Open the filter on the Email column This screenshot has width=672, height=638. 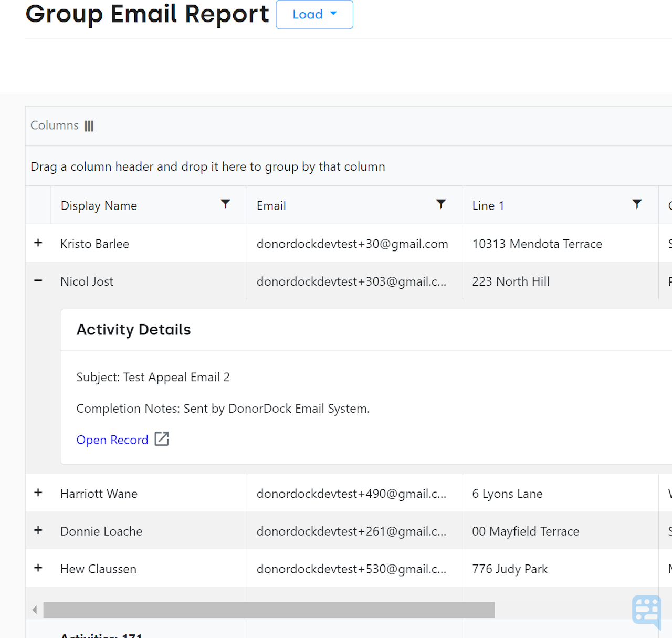tap(441, 205)
